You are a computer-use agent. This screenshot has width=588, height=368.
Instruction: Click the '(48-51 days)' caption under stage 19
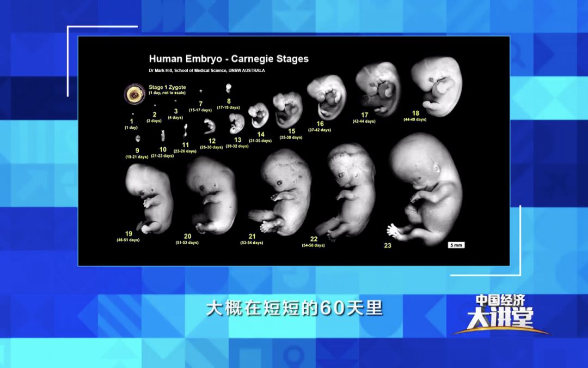[x=128, y=240]
